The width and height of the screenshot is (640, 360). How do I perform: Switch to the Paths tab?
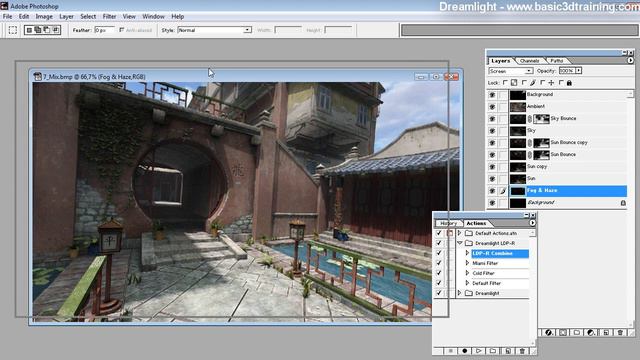556,61
